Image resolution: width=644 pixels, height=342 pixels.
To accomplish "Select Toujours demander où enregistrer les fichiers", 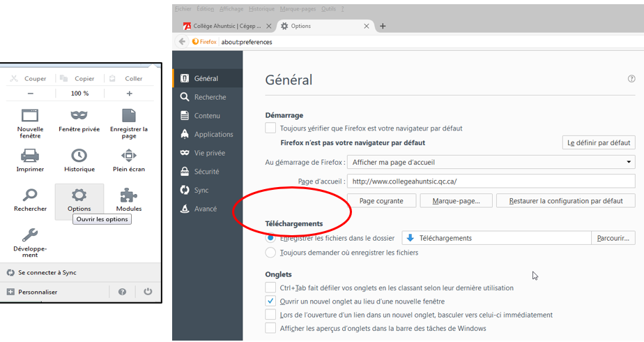I will 270,252.
